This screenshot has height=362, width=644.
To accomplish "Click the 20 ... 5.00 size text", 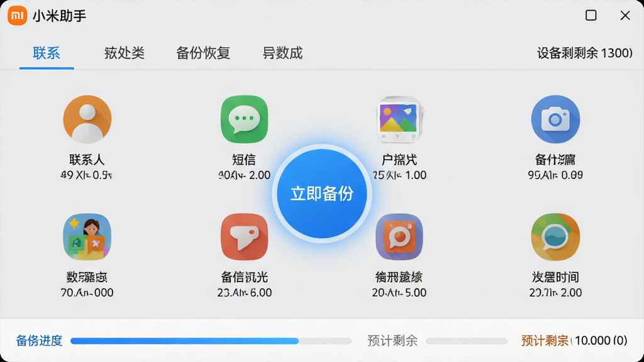I will [399, 293].
